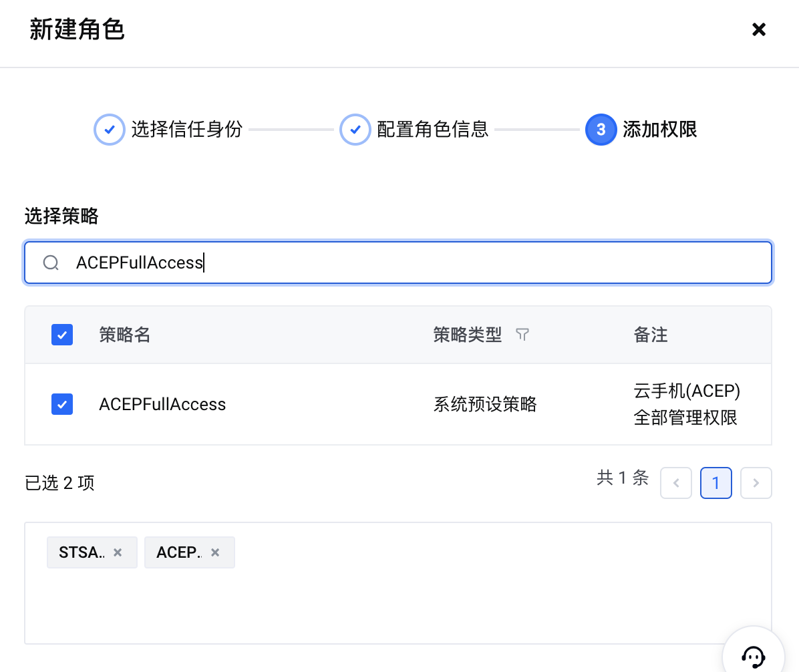Uncheck the ACEPFullAccess policy checkbox
The image size is (799, 672).
(x=62, y=404)
